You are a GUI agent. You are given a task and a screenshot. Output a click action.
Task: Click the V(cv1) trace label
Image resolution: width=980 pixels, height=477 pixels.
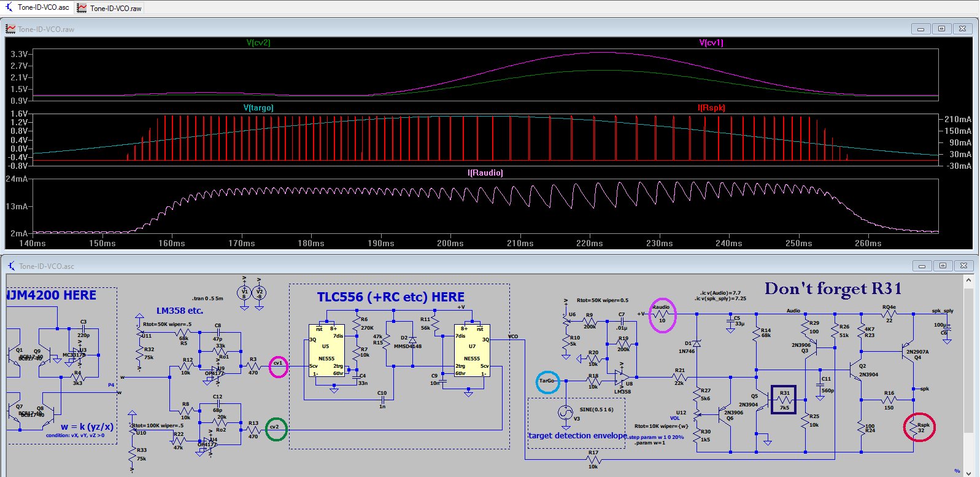pyautogui.click(x=711, y=43)
